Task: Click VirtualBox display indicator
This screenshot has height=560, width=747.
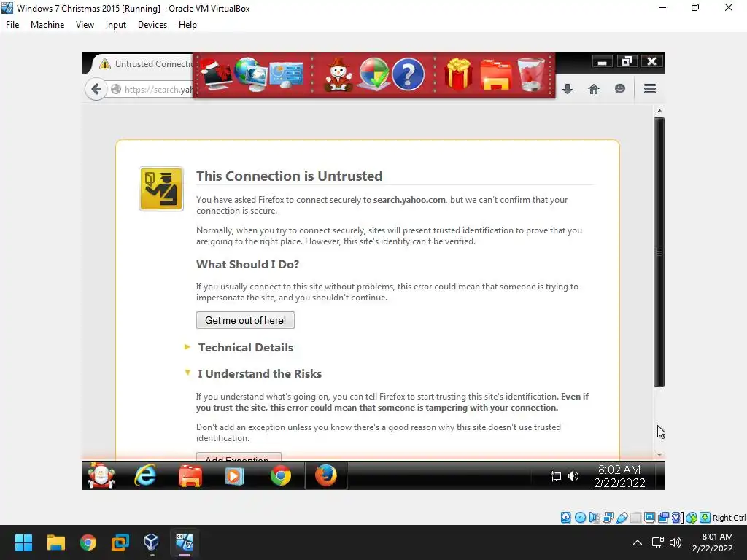Action: coord(649,518)
